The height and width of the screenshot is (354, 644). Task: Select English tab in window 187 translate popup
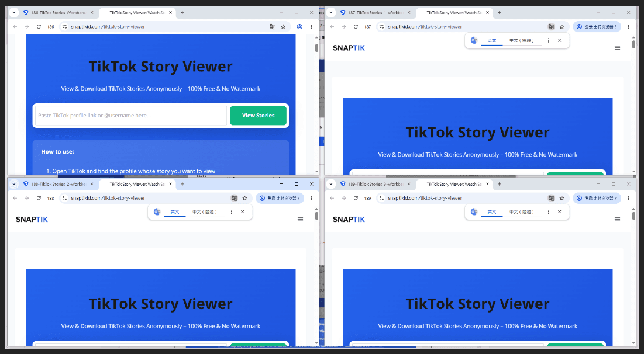tap(491, 40)
